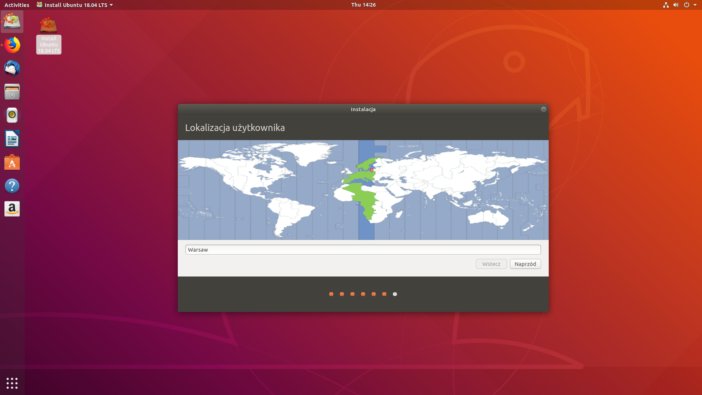Click the Wstecz button
702x395 pixels.
pos(491,264)
